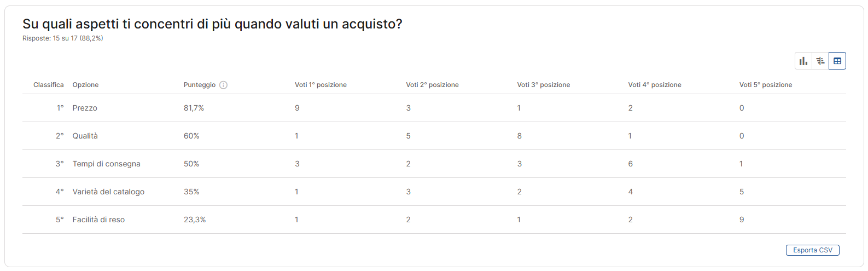Click the Voti 2° posizione header

click(x=432, y=85)
